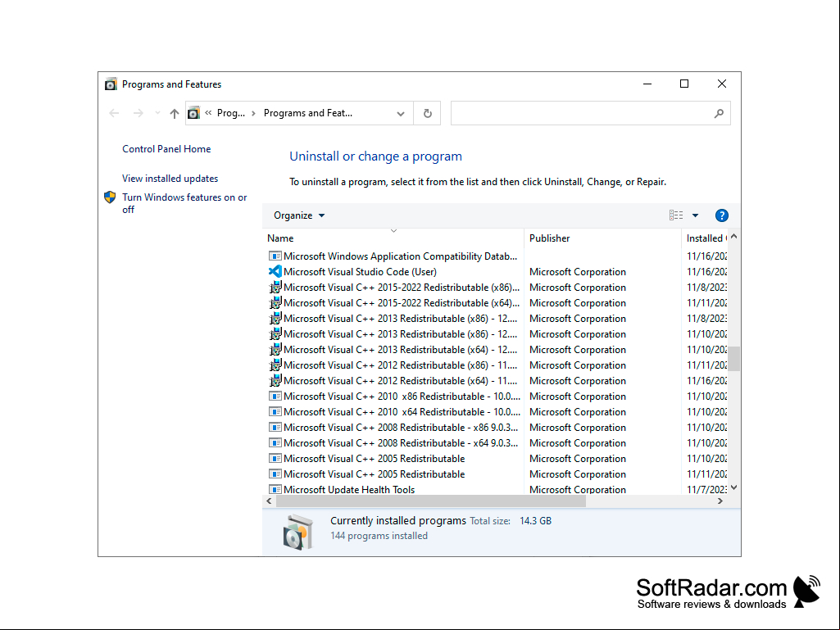840x630 pixels.
Task: Select the Prog... breadcrumb segment
Action: click(x=231, y=113)
